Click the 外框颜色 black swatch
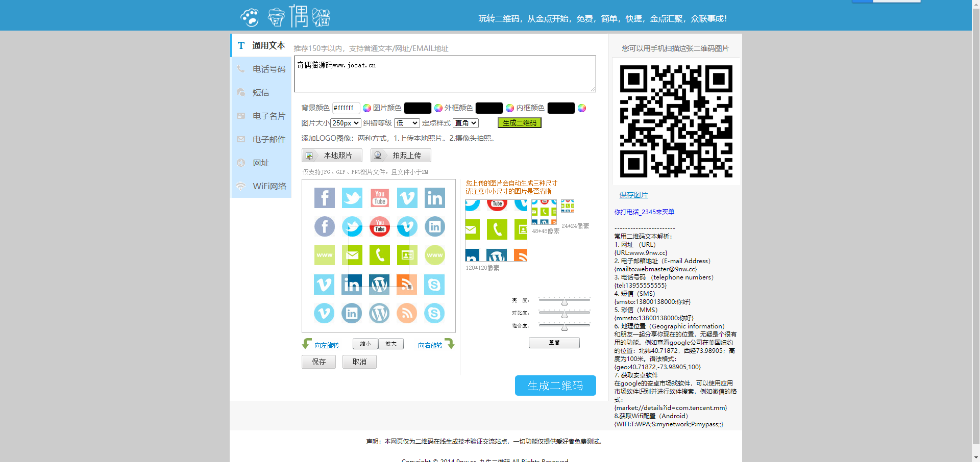The width and height of the screenshot is (980, 462). coord(489,108)
